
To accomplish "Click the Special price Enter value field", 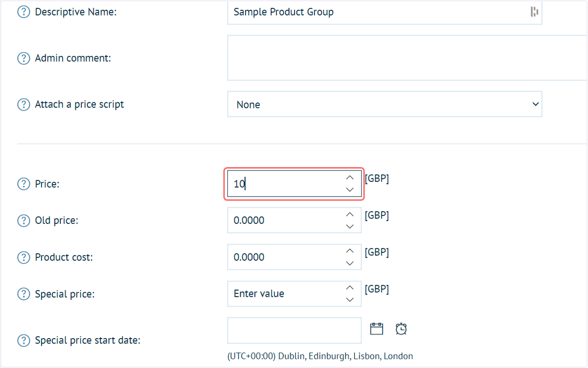I will 294,294.
